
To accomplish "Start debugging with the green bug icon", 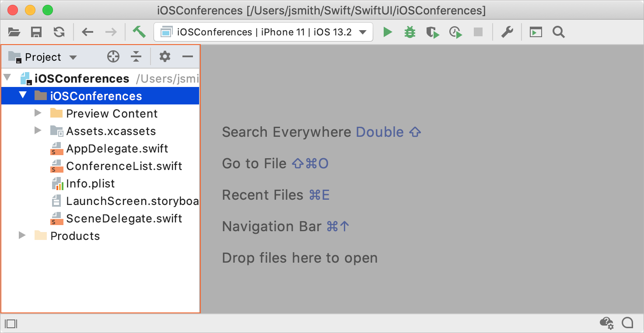I will point(410,32).
